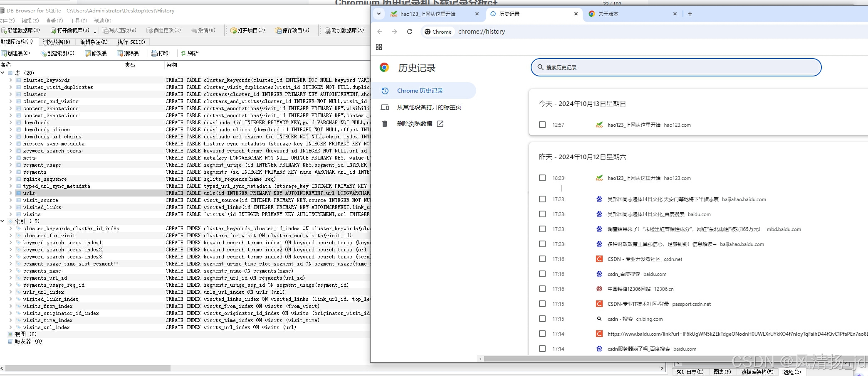Image resolution: width=868 pixels, height=376 pixels.
Task: Tick checkbox for 17:14 baidu.com link entry
Action: 542,334
